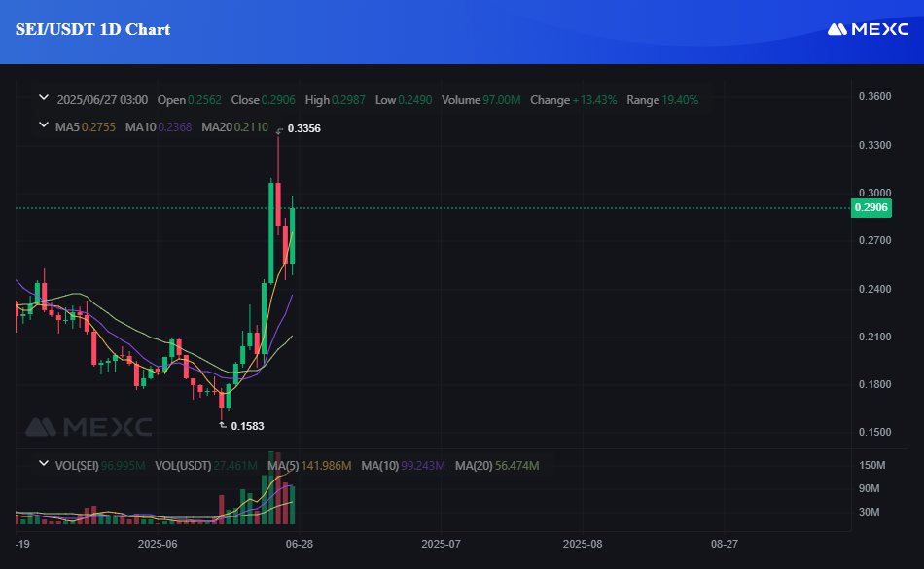Viewport: 924px width, 569px height.
Task: Click the 08-27 time axis label
Action: pyautogui.click(x=725, y=544)
